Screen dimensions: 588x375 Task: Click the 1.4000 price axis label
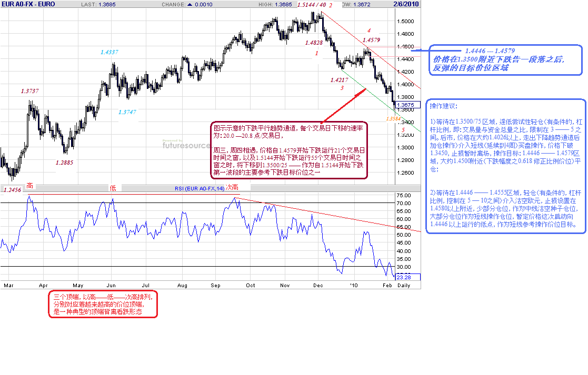[405, 85]
